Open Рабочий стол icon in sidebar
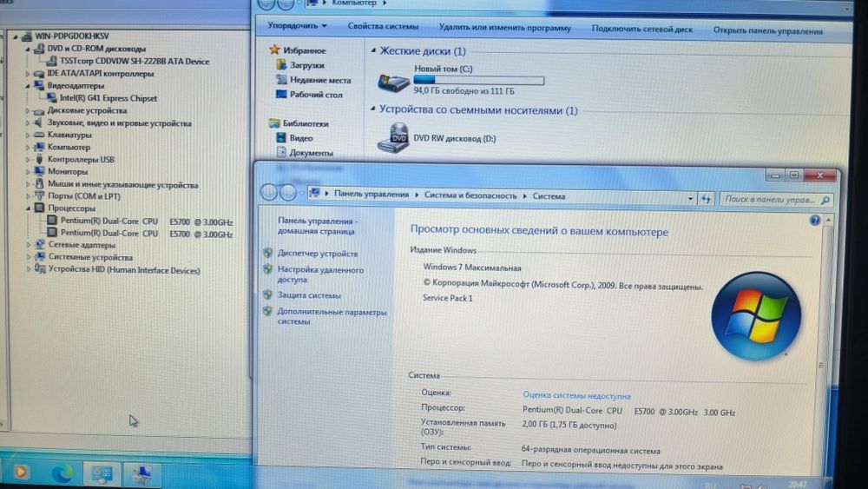This screenshot has width=868, height=489. (281, 94)
